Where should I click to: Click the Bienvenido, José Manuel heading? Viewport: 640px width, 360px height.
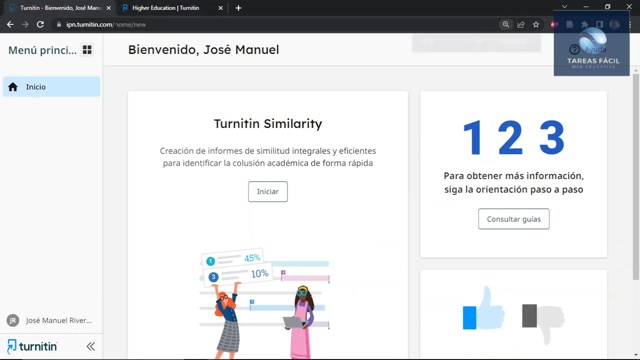[x=204, y=50]
